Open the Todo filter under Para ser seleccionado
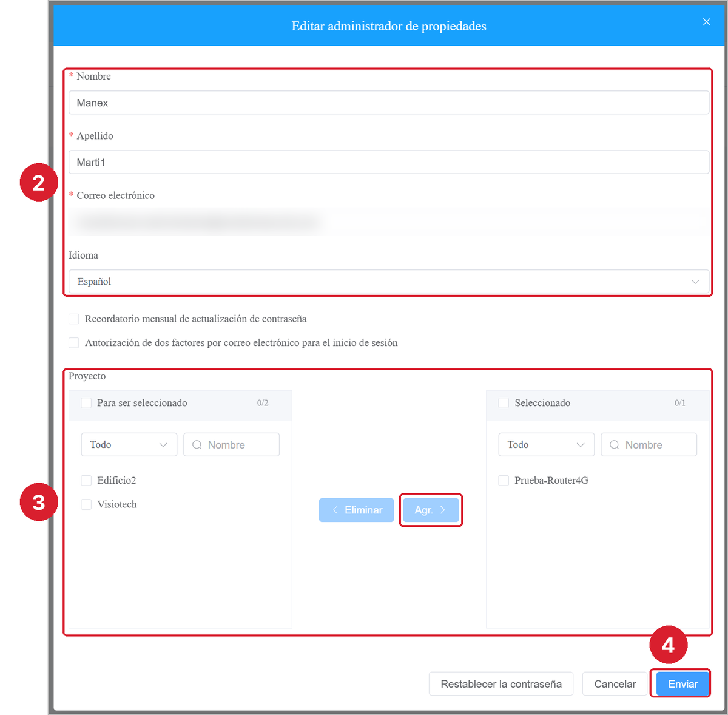 (x=129, y=445)
